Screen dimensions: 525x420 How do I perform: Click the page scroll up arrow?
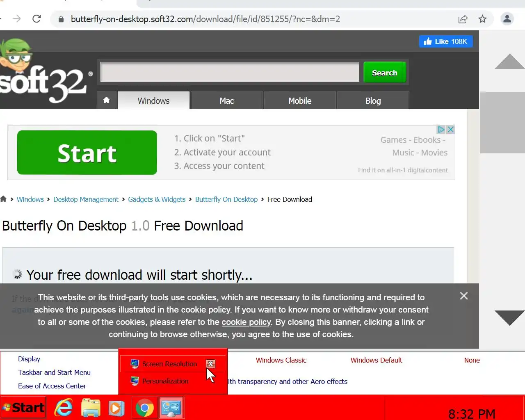click(x=509, y=61)
